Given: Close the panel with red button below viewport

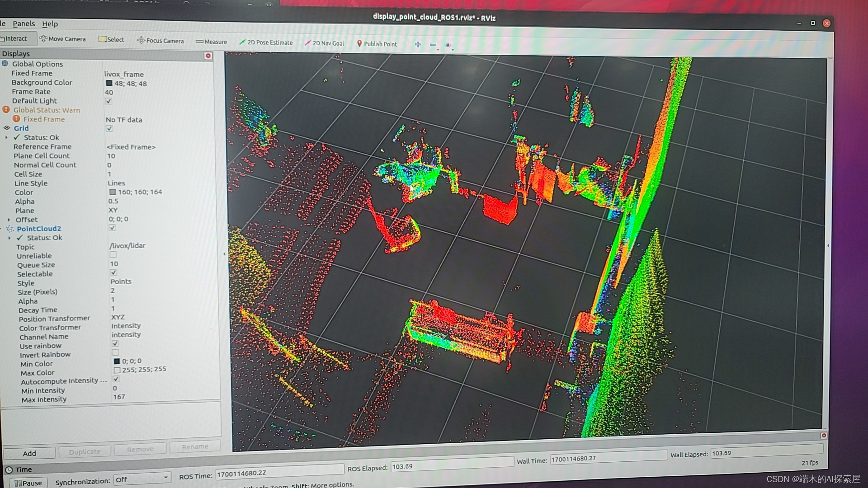Looking at the screenshot, I should pos(824,435).
